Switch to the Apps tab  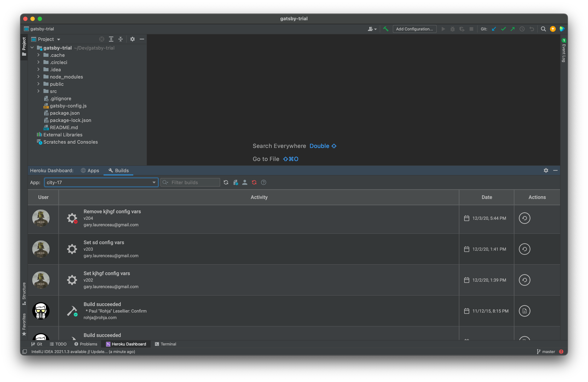[90, 171]
